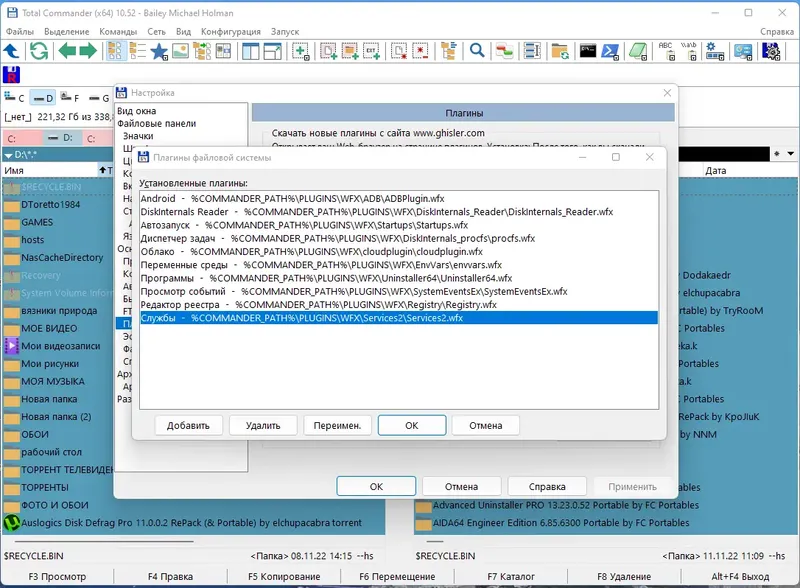Expand left panel D:\*.* path dropdown arrow
This screenshot has width=800, height=588.
pos(8,155)
